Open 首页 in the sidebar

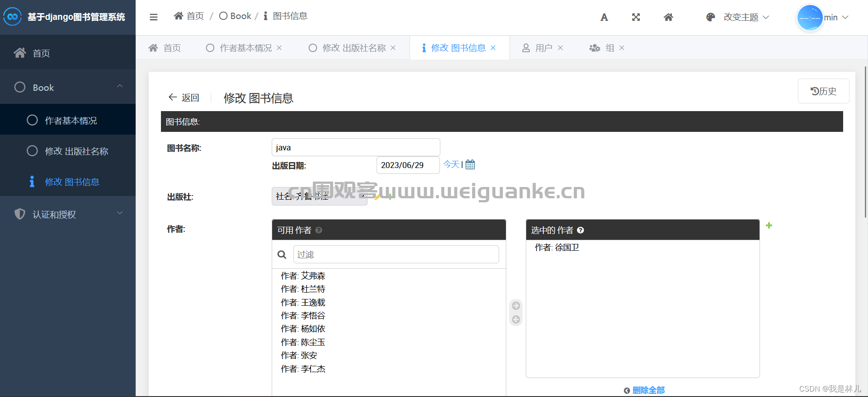point(68,53)
